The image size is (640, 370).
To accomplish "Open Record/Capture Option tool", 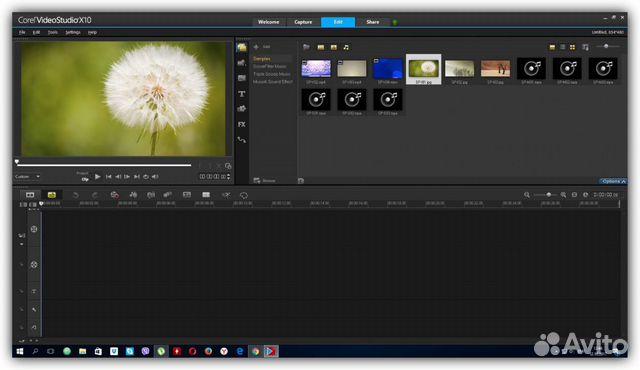I will [x=115, y=195].
